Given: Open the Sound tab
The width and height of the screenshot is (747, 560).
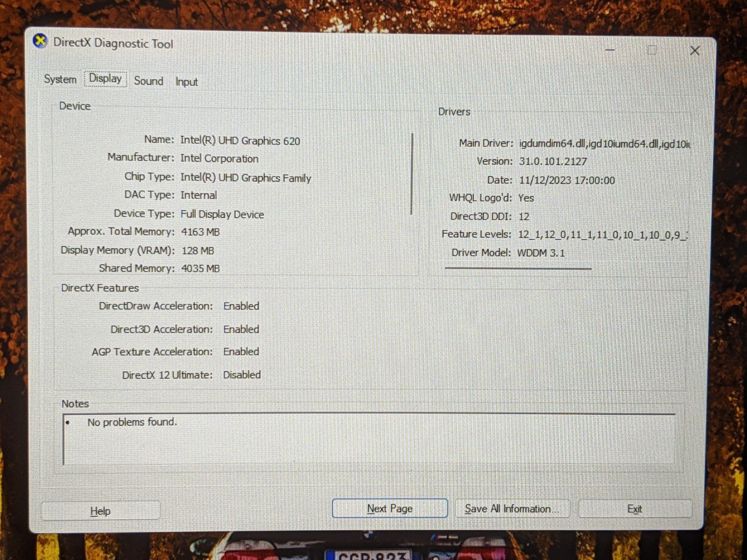Looking at the screenshot, I should 148,81.
